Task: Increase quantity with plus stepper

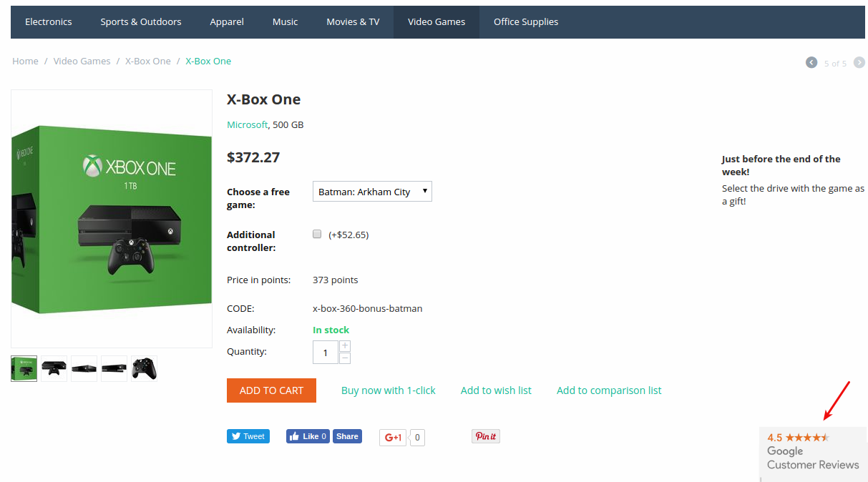Action: (345, 345)
